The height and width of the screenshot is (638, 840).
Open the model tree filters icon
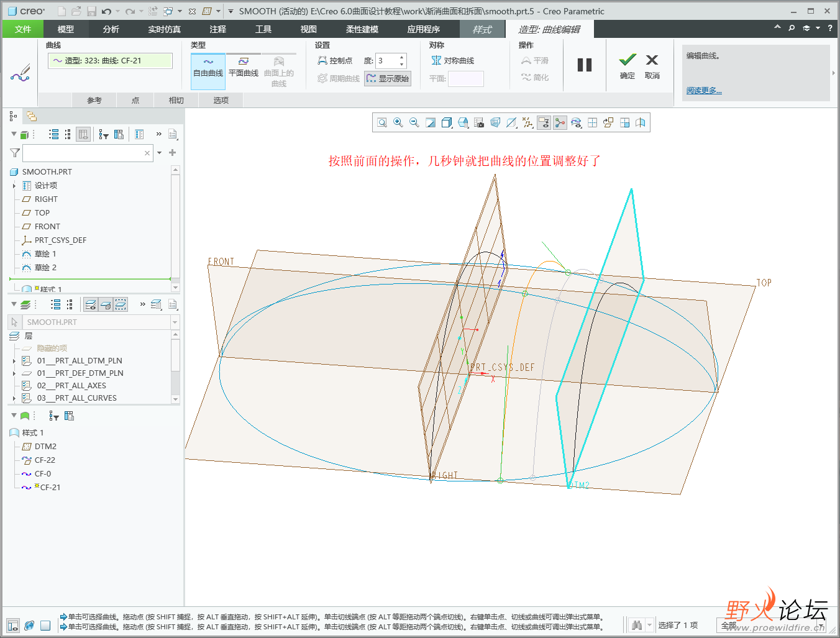click(104, 134)
